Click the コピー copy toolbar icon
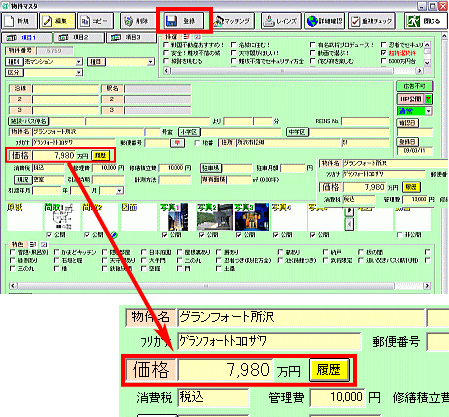The height and width of the screenshot is (417, 449). [x=85, y=21]
